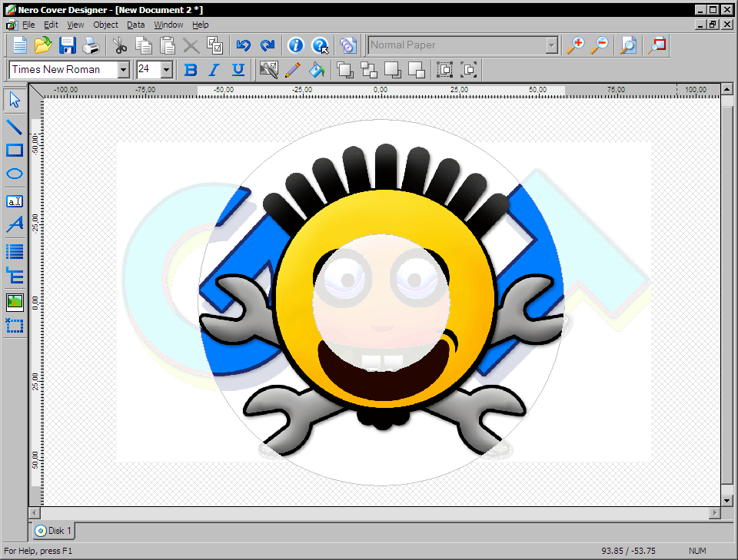This screenshot has width=738, height=560.
Task: Create a new document with the toolbar icon
Action: pyautogui.click(x=19, y=45)
